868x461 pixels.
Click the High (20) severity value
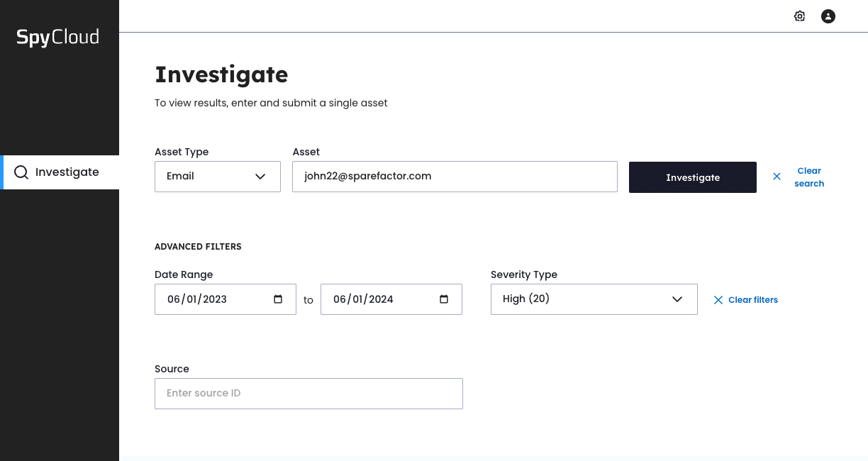click(526, 299)
